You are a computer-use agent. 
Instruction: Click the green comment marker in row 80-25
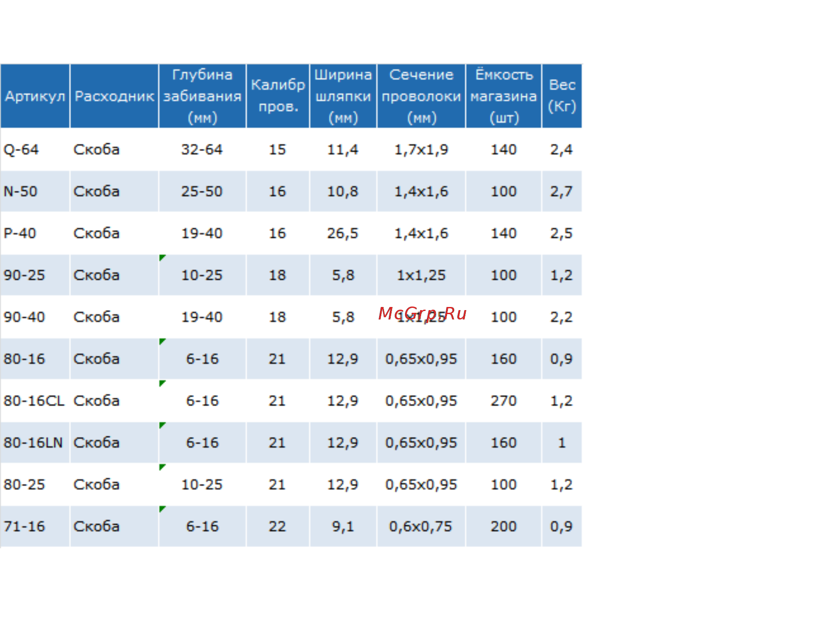click(x=162, y=467)
